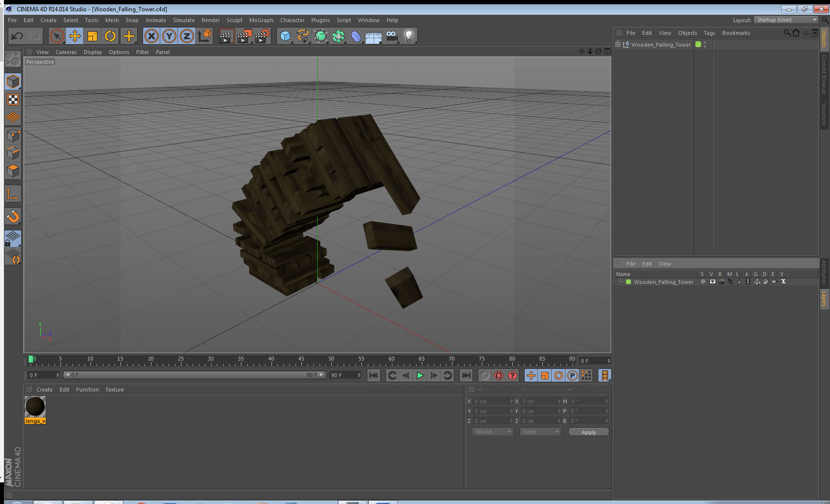Go to end of animation
This screenshot has width=830, height=504.
click(x=466, y=375)
